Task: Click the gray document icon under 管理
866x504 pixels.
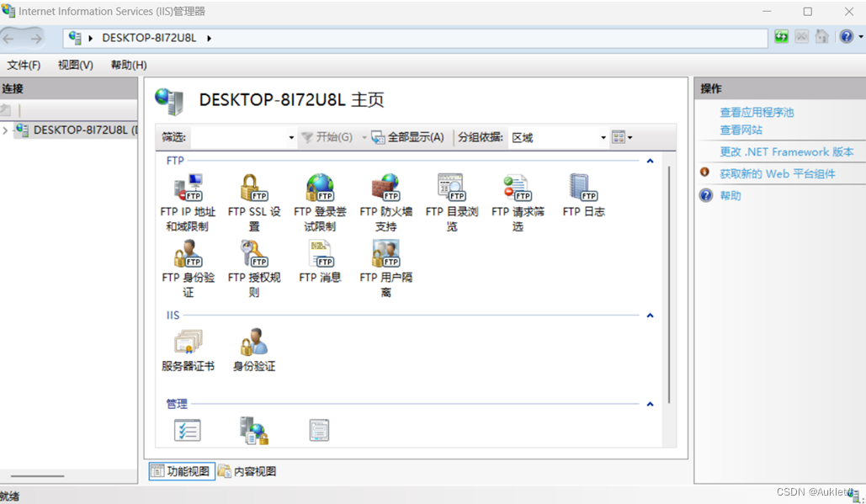Action: click(319, 431)
